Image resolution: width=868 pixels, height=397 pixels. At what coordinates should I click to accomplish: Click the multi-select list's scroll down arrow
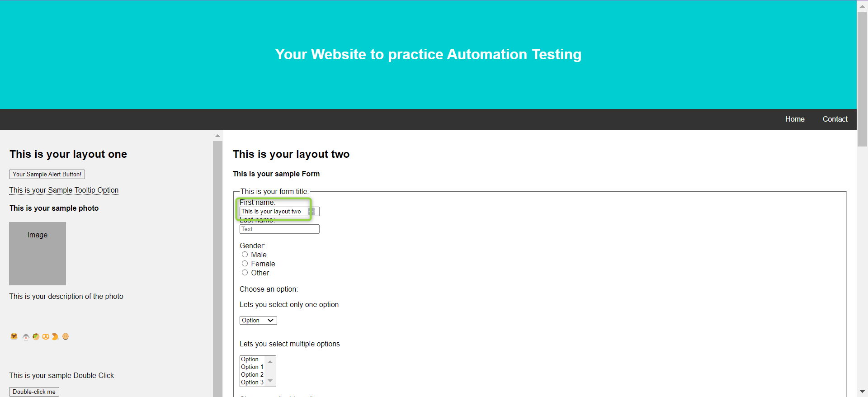pyautogui.click(x=270, y=381)
